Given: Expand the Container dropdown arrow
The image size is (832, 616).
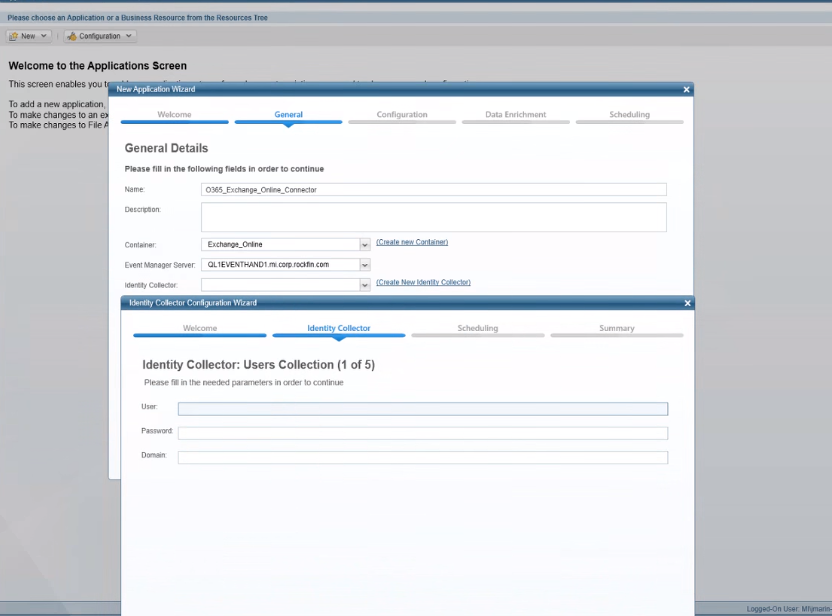Looking at the screenshot, I should [x=365, y=245].
